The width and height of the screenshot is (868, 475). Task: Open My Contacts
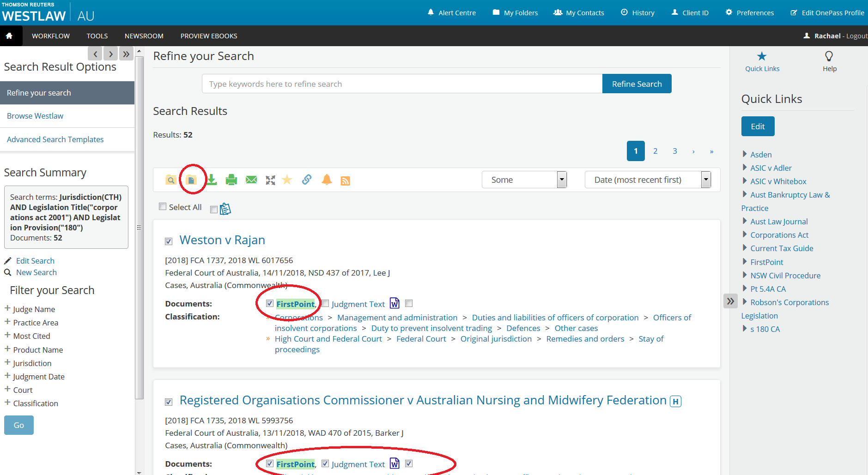tap(579, 12)
